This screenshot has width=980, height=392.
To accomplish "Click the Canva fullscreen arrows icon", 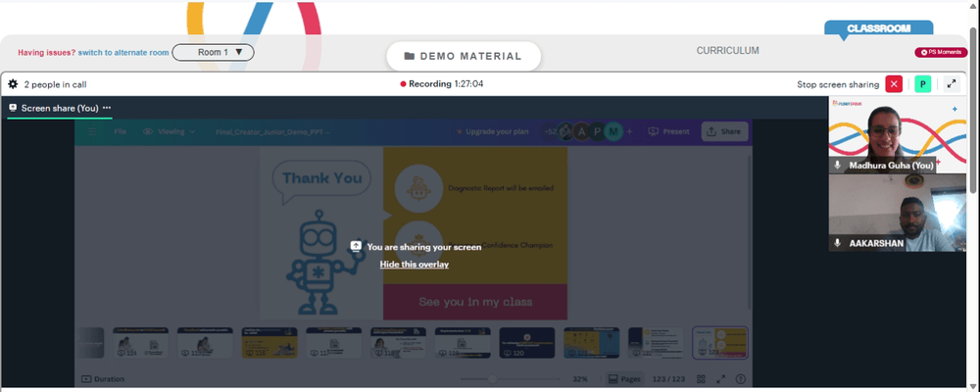I will click(720, 379).
